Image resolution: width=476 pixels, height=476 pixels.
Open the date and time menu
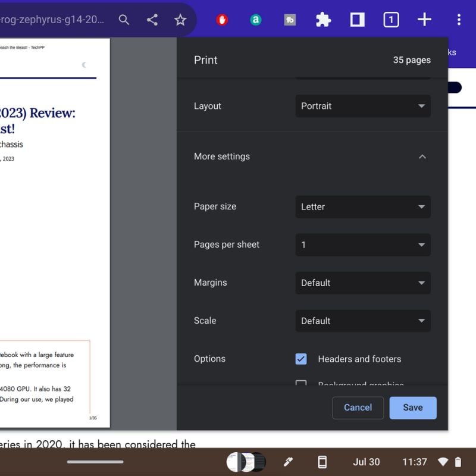tap(367, 462)
